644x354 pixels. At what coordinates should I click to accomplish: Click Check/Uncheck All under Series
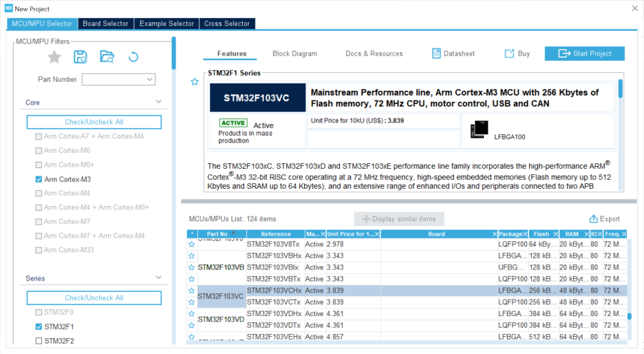94,298
